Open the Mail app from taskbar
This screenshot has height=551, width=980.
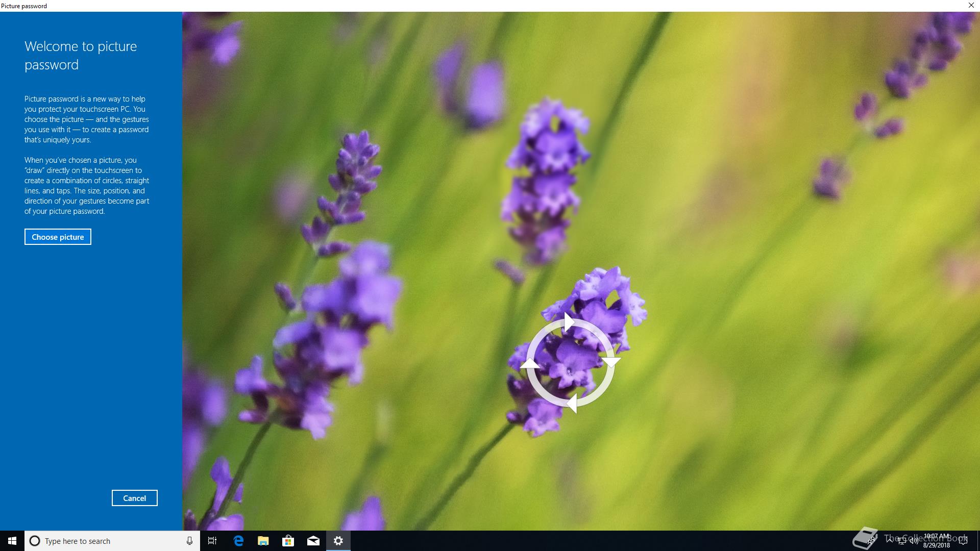click(x=313, y=541)
